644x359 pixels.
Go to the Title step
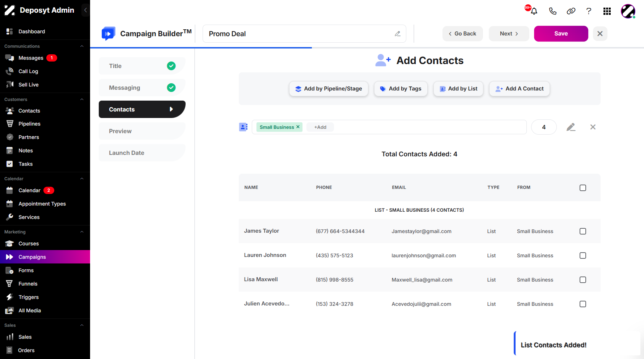point(142,66)
